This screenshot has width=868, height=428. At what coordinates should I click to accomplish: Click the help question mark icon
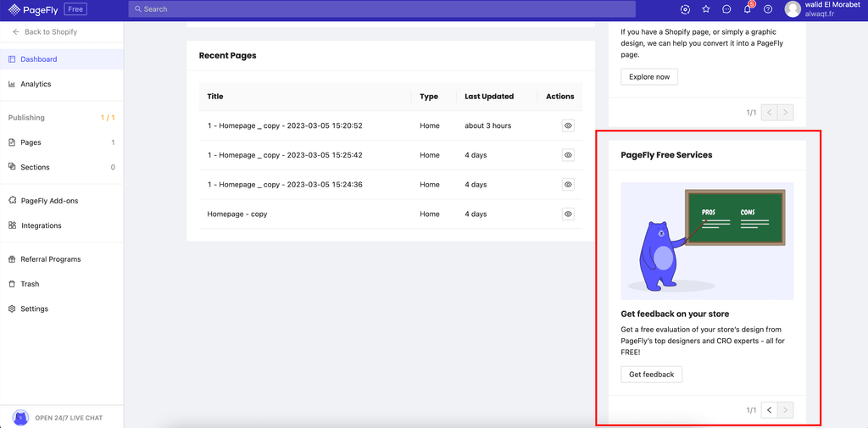[x=768, y=9]
